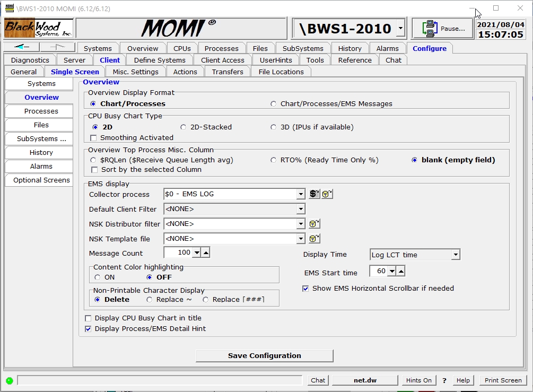This screenshot has width=533, height=392.
Task: Click the green status indicator light
Action: pyautogui.click(x=10, y=380)
